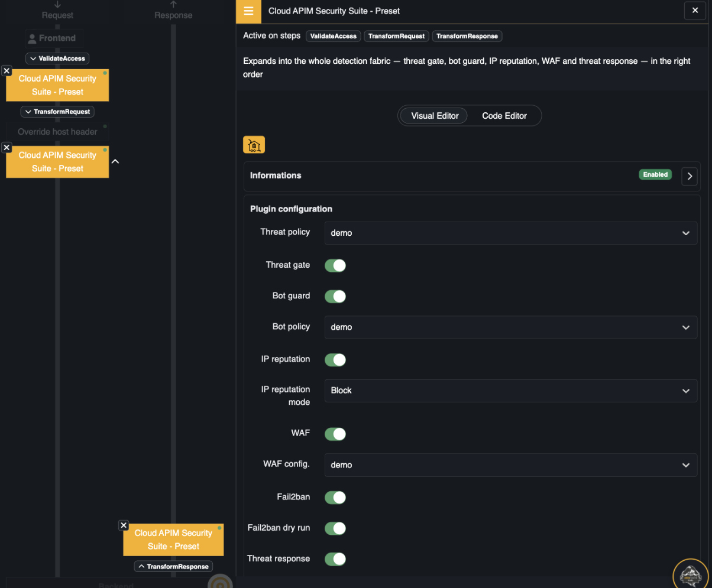
Task: Select the Security Suite plugin under ValidateAccess
Action: [x=57, y=85]
